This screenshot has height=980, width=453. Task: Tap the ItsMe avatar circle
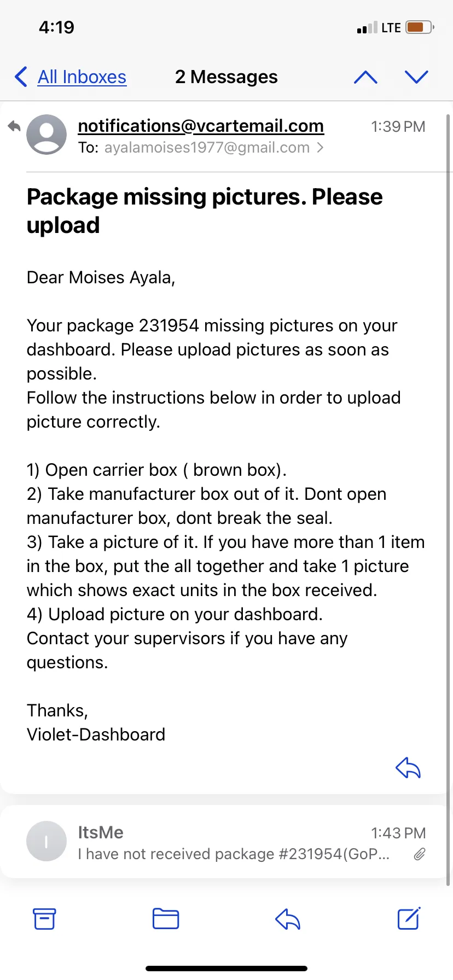(x=47, y=841)
